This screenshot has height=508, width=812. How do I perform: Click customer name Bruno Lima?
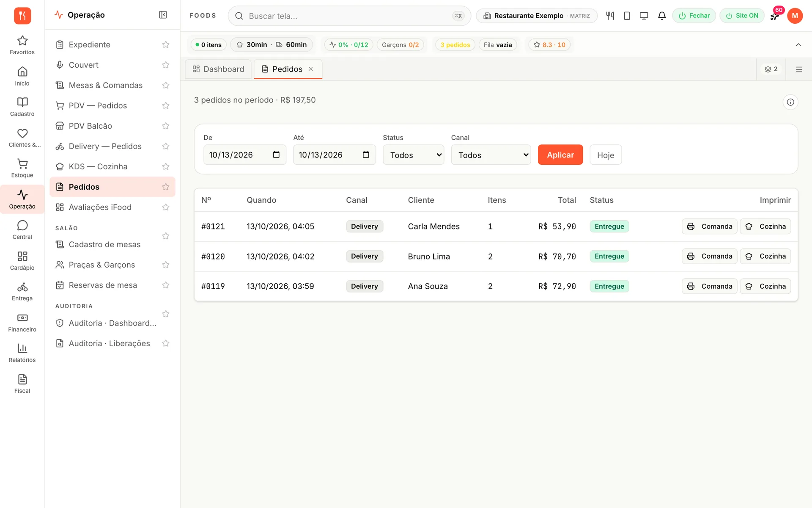(x=429, y=257)
